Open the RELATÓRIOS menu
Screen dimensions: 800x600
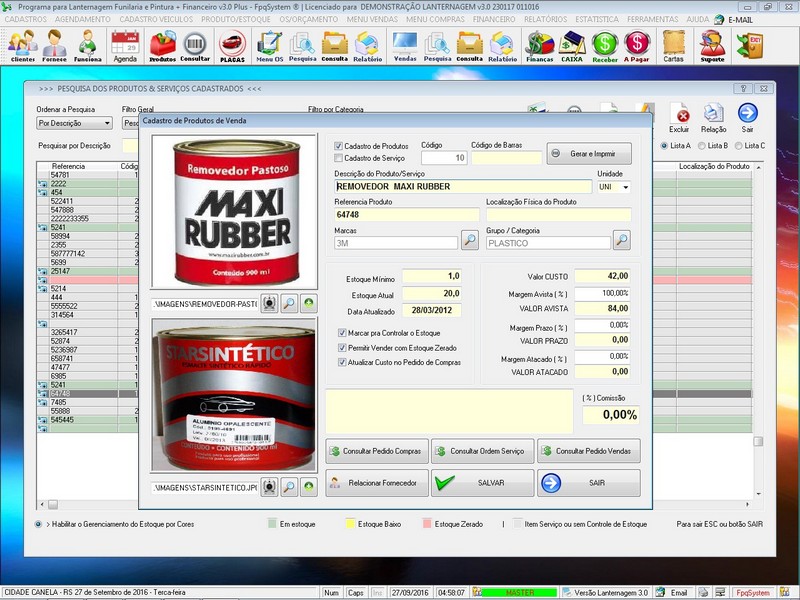[x=545, y=19]
